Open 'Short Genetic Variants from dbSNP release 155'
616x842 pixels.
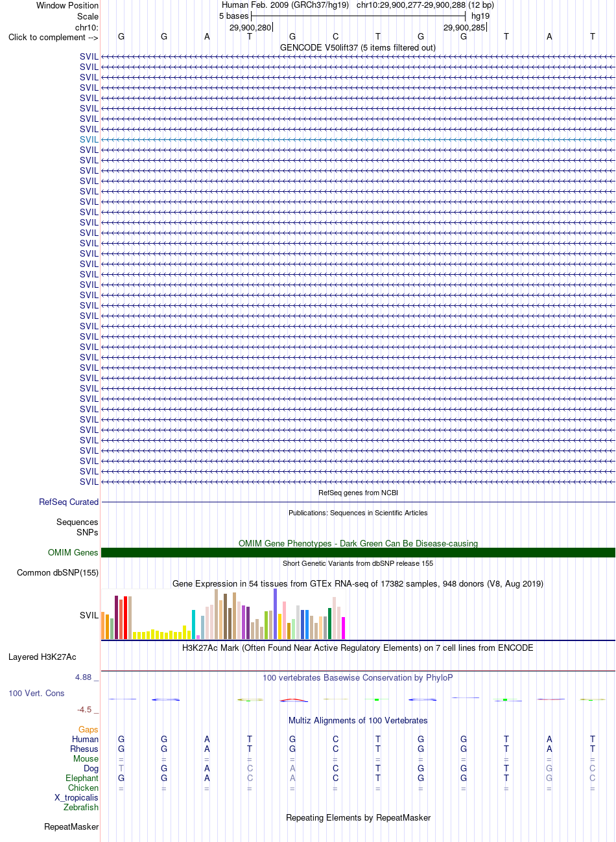pos(358,563)
